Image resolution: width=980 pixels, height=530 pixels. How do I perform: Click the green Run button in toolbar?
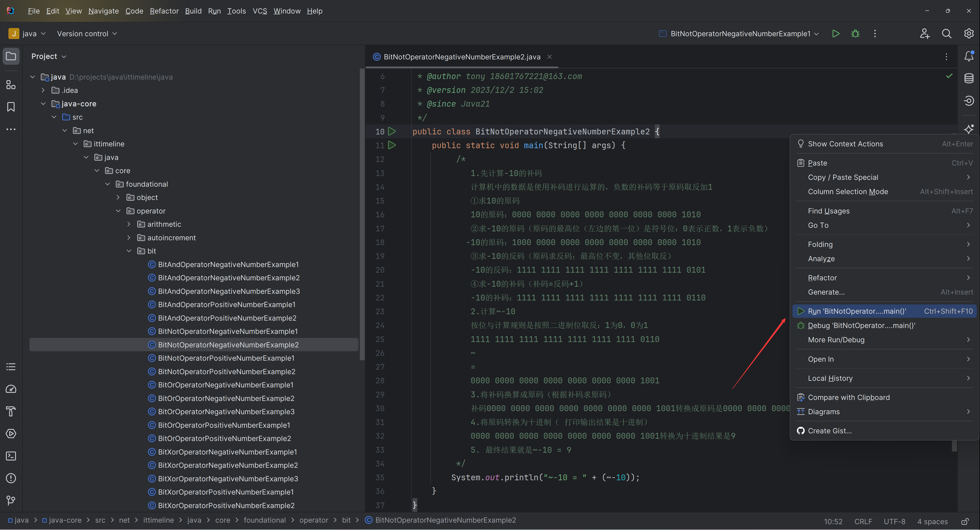click(836, 33)
